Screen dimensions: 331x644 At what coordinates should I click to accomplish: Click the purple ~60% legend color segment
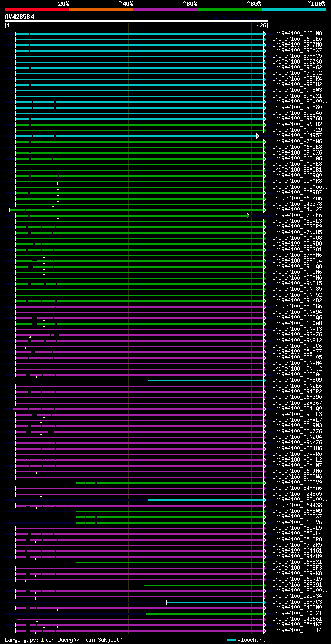[x=165, y=9]
